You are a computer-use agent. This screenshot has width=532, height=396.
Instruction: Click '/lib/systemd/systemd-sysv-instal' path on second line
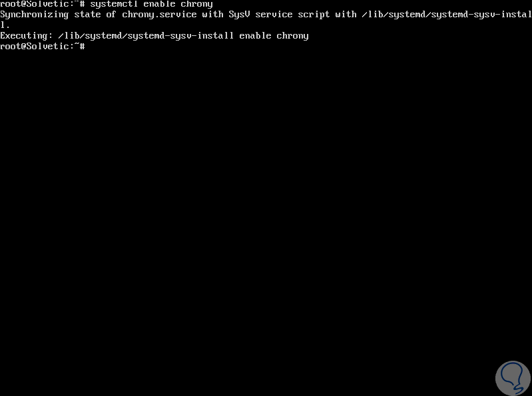coord(447,15)
